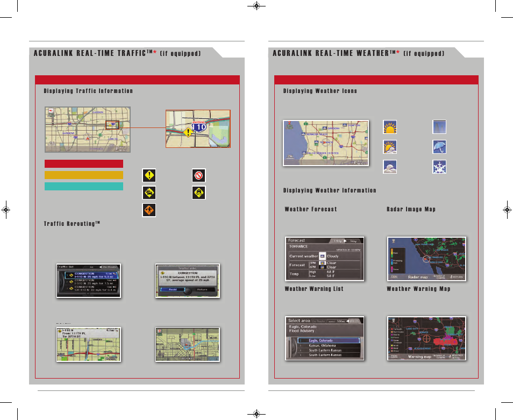Image resolution: width=513 pixels, height=420 pixels.
Task: Click the umbrella rain icon
Action: point(439,147)
